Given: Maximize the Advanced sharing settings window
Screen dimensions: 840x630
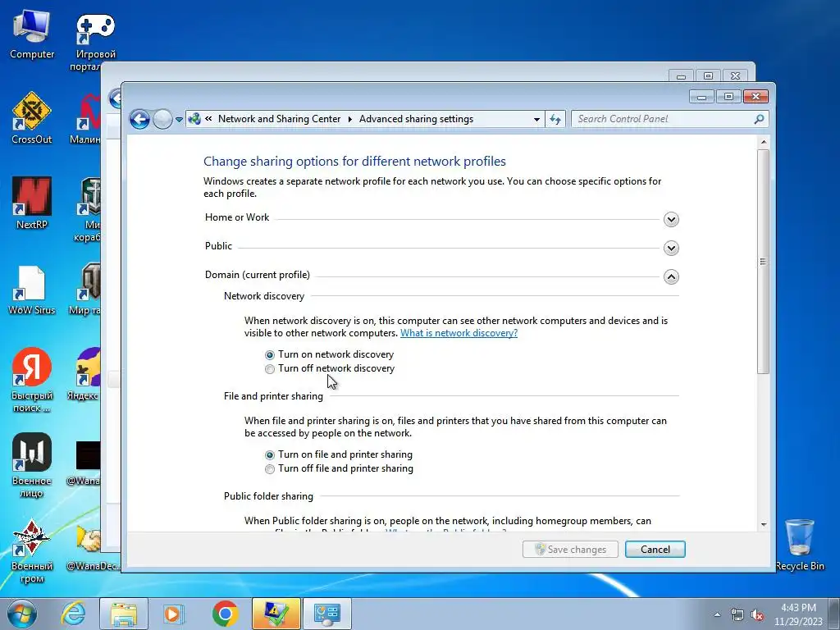Looking at the screenshot, I should click(728, 97).
